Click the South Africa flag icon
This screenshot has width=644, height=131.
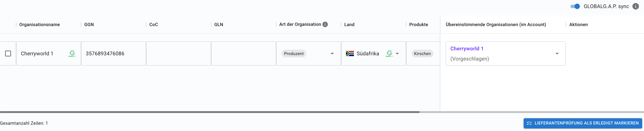coord(350,53)
